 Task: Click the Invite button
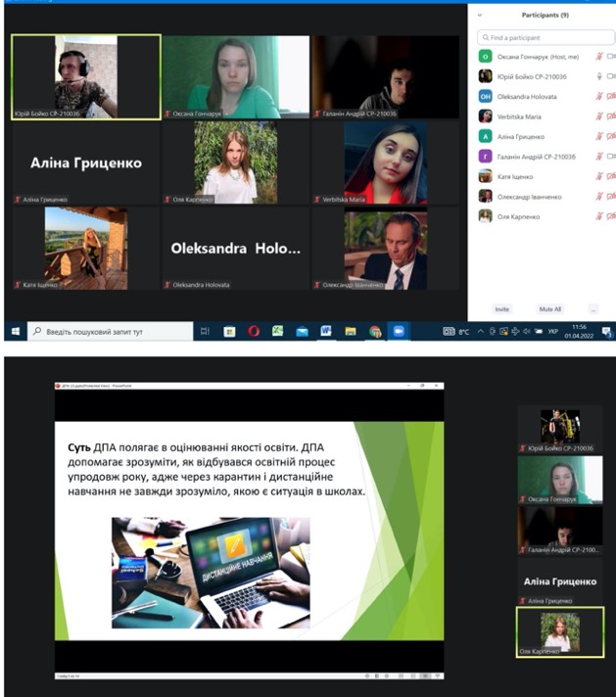pyautogui.click(x=501, y=309)
